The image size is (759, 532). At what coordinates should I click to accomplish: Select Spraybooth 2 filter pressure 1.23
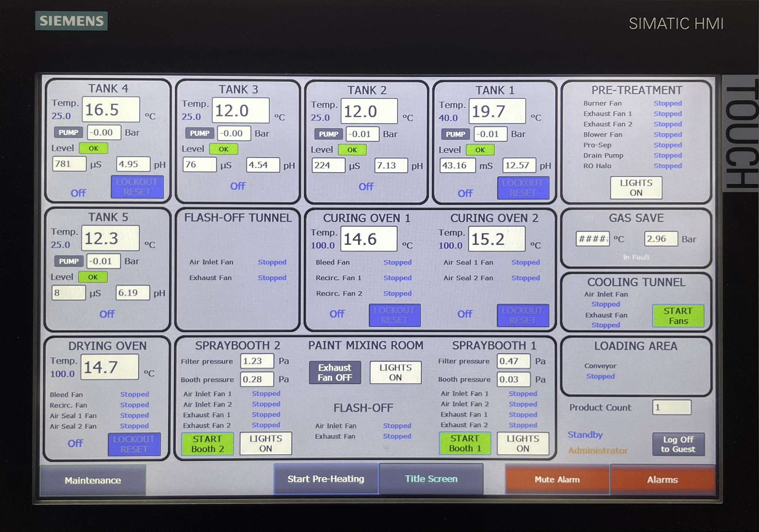pos(257,361)
